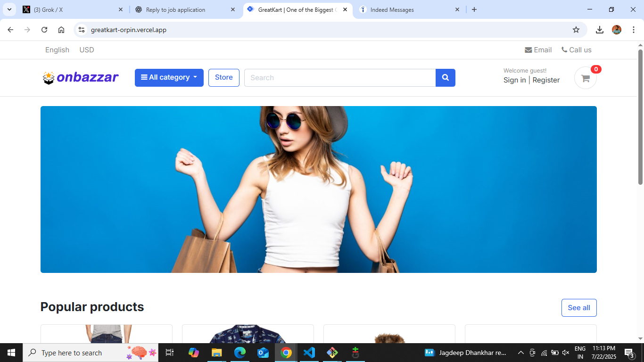Click the browser home icon
The width and height of the screenshot is (644, 362).
[x=61, y=30]
